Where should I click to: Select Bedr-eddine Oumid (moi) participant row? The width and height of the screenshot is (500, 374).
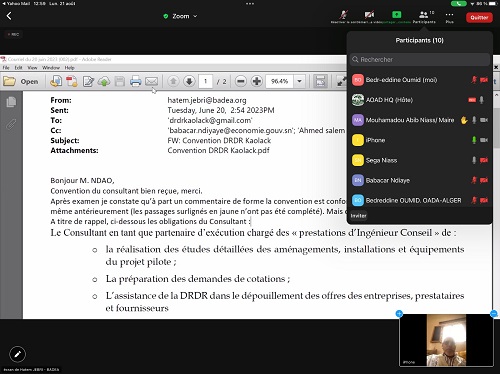(420, 80)
